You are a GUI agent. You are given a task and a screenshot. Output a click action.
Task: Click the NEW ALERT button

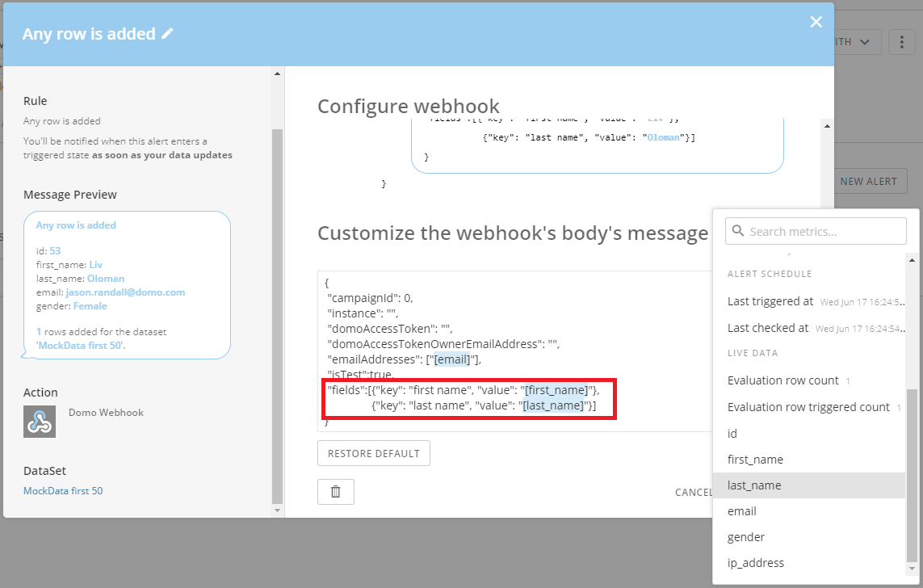pos(868,181)
